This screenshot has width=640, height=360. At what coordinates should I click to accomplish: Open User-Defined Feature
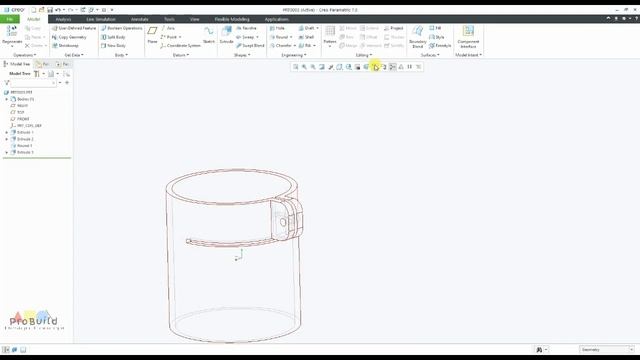coord(74,28)
